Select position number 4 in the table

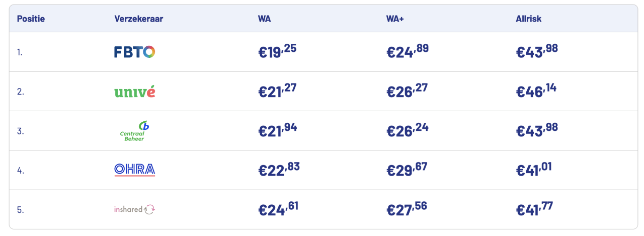click(20, 171)
